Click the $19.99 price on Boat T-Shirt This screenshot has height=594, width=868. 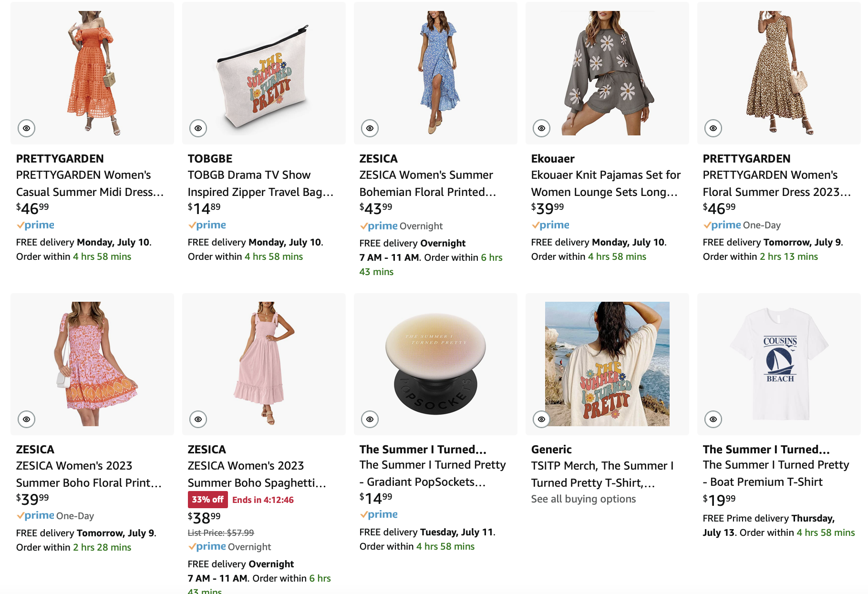(719, 500)
